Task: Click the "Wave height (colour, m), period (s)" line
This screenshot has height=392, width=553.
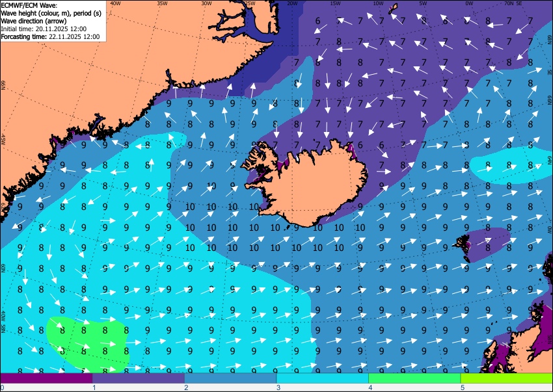Action: click(51, 13)
